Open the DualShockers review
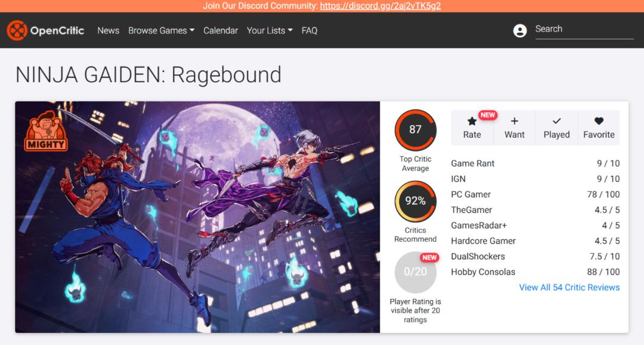Viewport: 644px width, 345px height. coord(478,256)
